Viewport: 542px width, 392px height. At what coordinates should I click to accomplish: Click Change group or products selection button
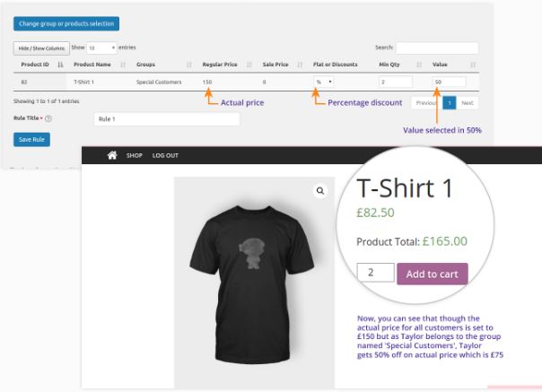pos(66,23)
